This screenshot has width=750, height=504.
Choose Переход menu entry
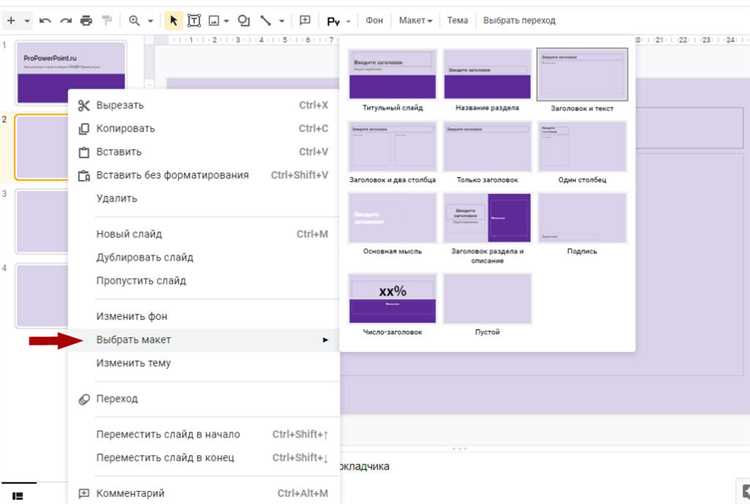point(204,399)
